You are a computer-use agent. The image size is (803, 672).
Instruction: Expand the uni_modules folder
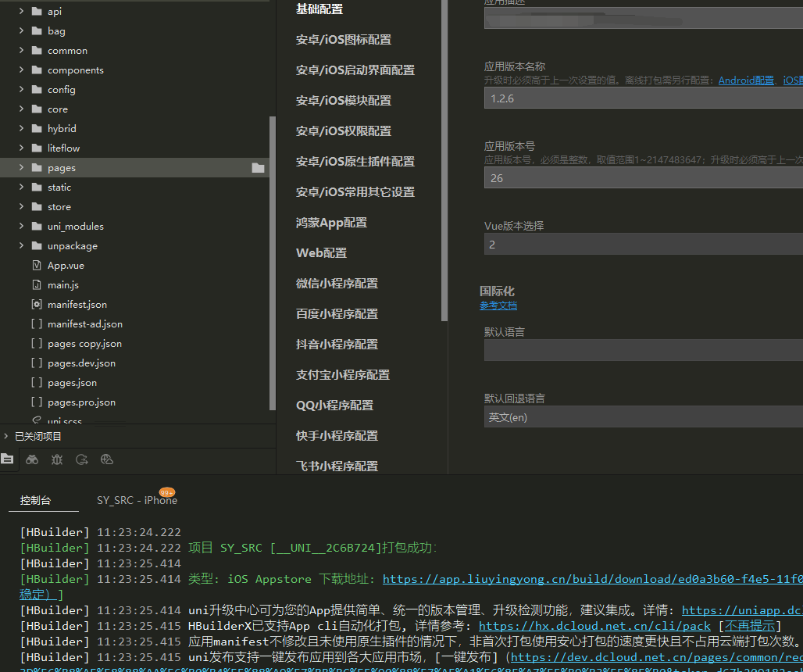[x=21, y=227]
